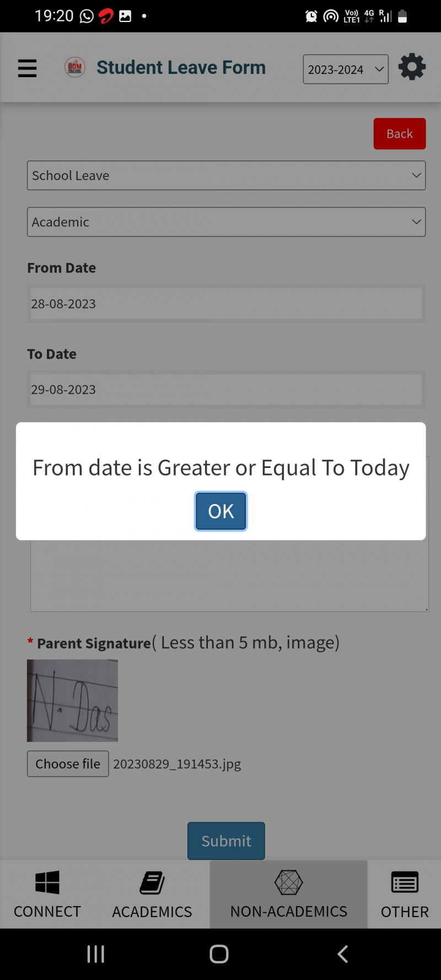Open the School Leave type dropdown
This screenshot has width=441, height=980.
pos(226,175)
